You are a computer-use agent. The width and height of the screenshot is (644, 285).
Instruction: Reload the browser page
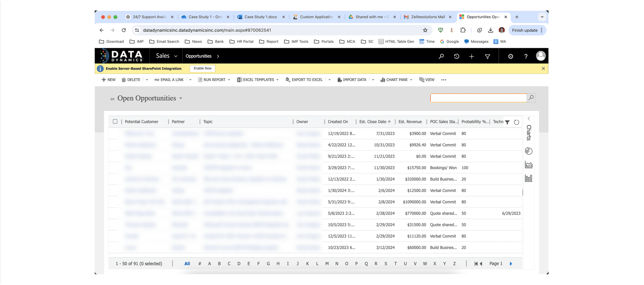(124, 30)
